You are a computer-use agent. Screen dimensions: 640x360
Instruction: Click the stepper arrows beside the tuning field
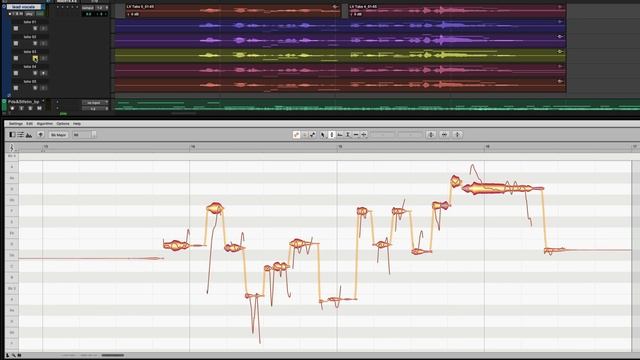[94, 135]
